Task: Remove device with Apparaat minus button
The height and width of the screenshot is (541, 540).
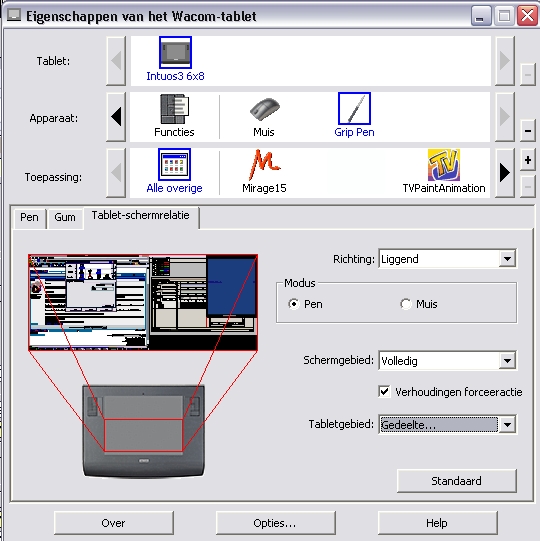Action: (528, 130)
